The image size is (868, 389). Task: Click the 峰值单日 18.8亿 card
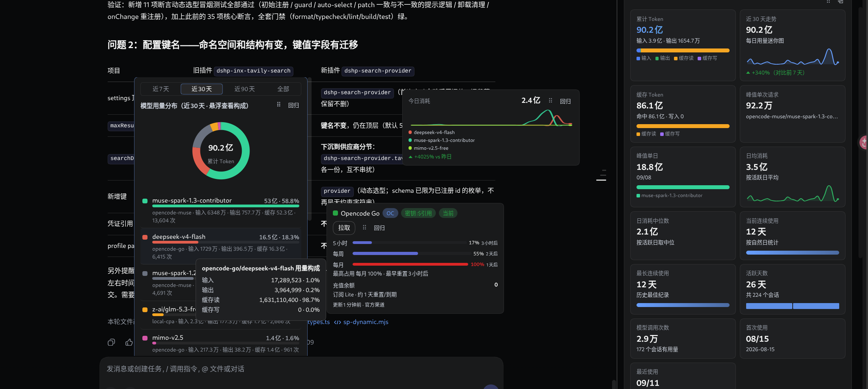pyautogui.click(x=683, y=177)
